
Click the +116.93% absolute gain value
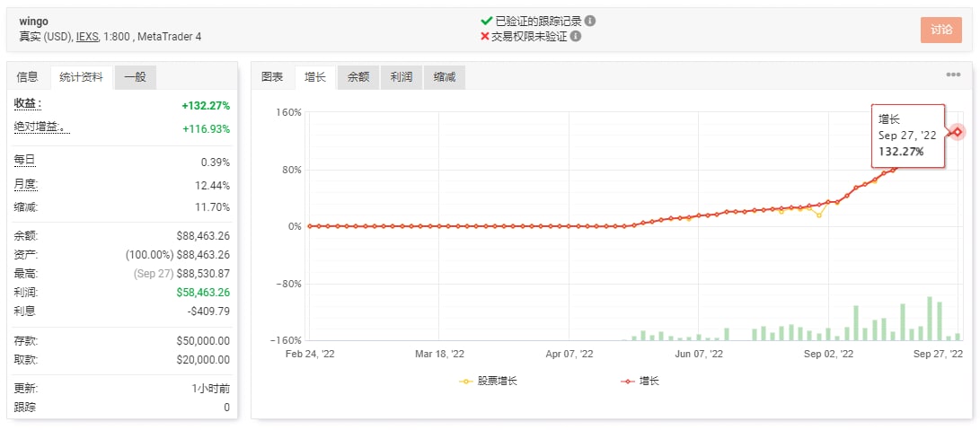click(206, 128)
